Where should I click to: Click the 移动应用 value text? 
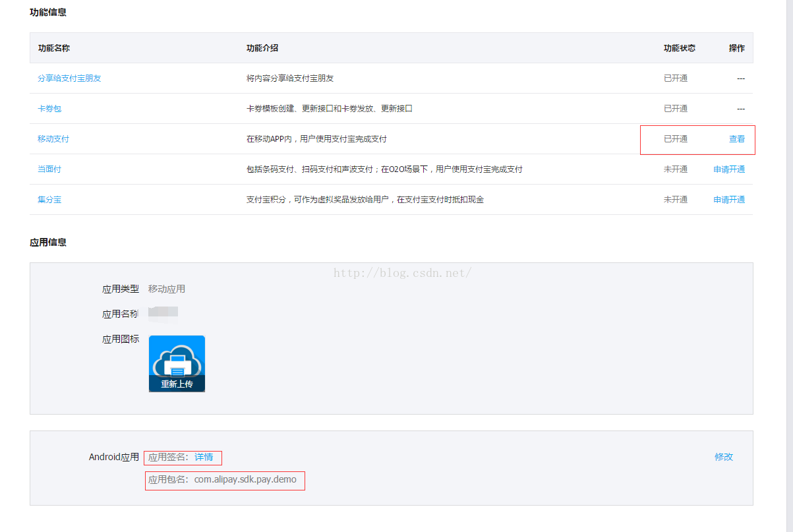click(167, 289)
